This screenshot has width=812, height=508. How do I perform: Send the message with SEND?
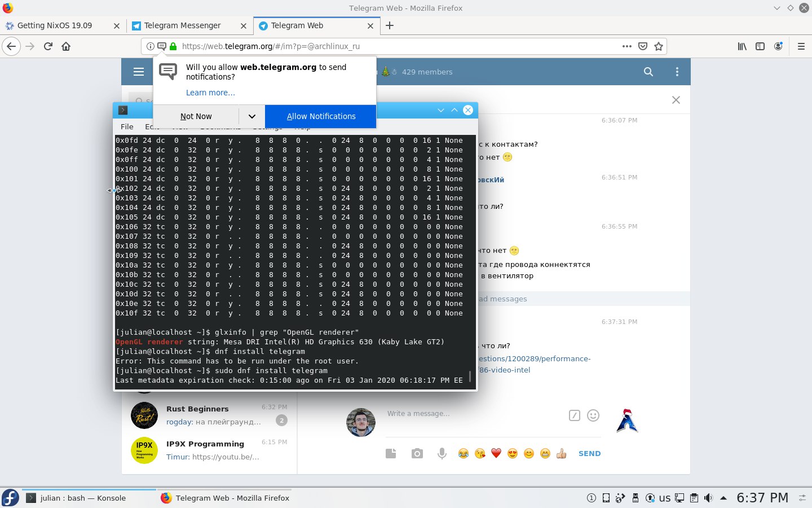pos(589,453)
